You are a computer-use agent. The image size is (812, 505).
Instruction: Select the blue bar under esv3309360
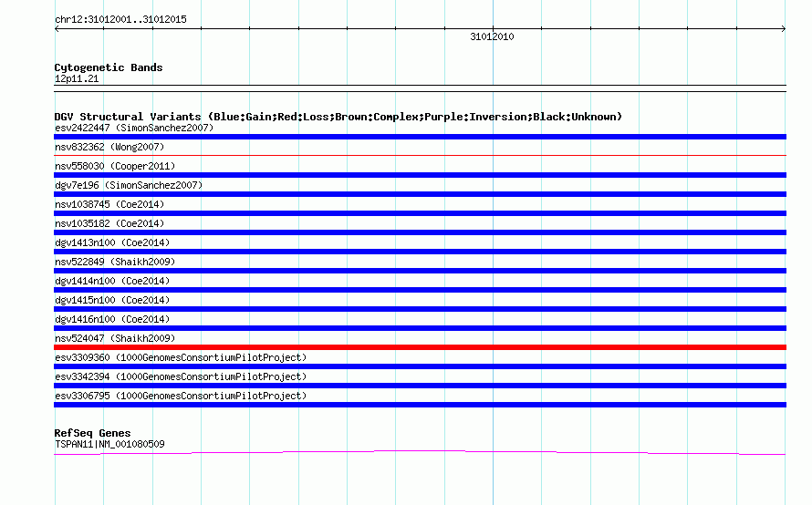420,366
